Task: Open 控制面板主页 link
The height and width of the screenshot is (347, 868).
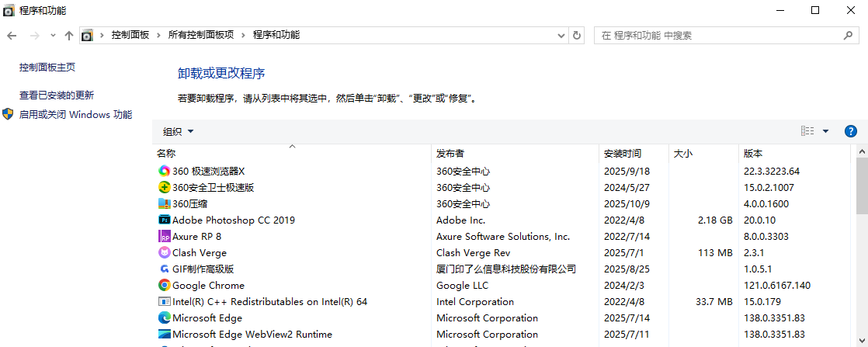Action: [47, 68]
